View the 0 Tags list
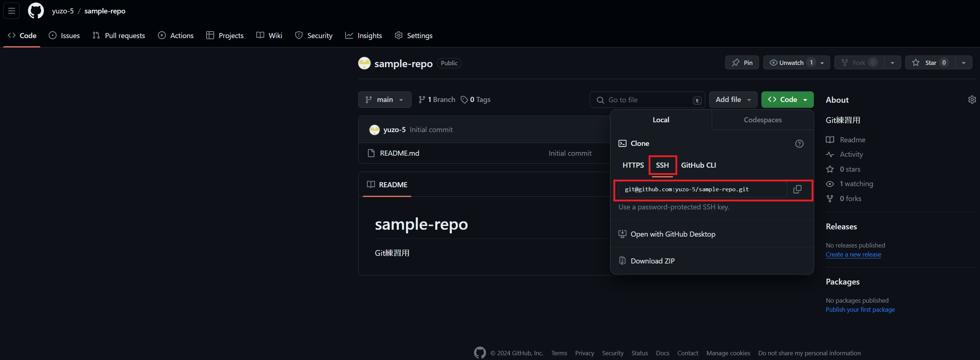The image size is (980, 360). (x=475, y=100)
